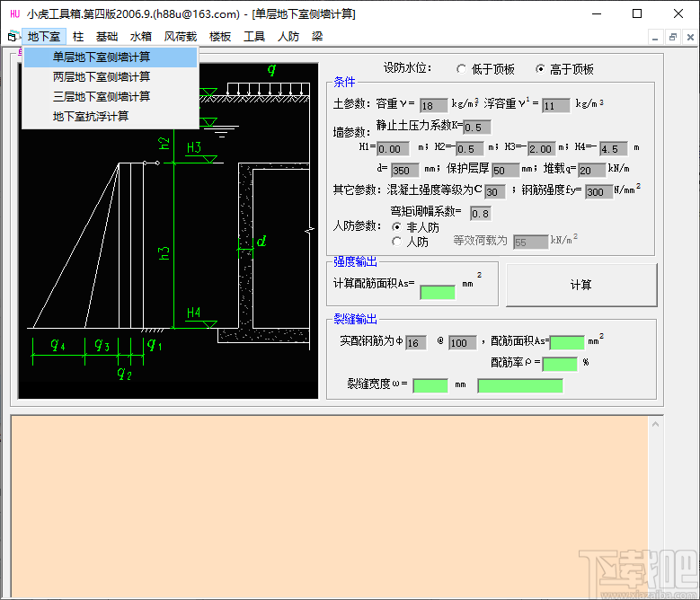Open the 水箱 menu
Image resolution: width=700 pixels, height=600 pixels.
pos(140,37)
